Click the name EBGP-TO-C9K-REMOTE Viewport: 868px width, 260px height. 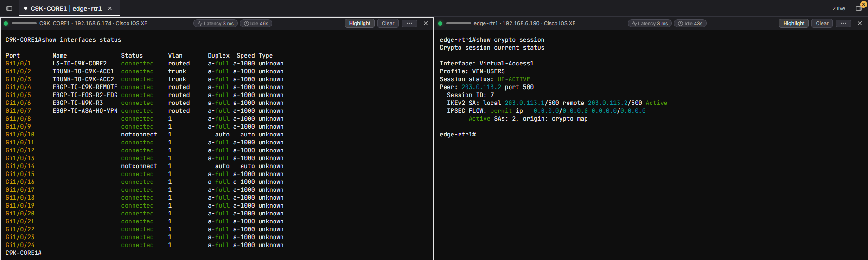85,87
